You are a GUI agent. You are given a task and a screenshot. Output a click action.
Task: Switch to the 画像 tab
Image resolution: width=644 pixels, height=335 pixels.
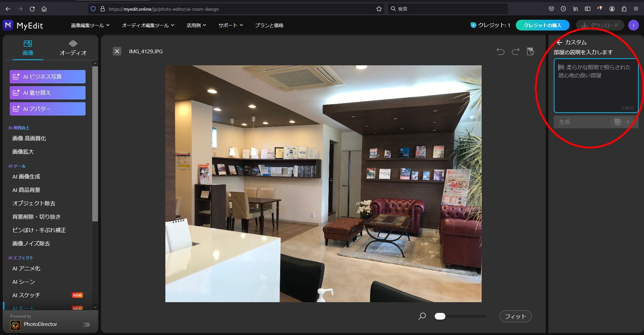point(28,48)
